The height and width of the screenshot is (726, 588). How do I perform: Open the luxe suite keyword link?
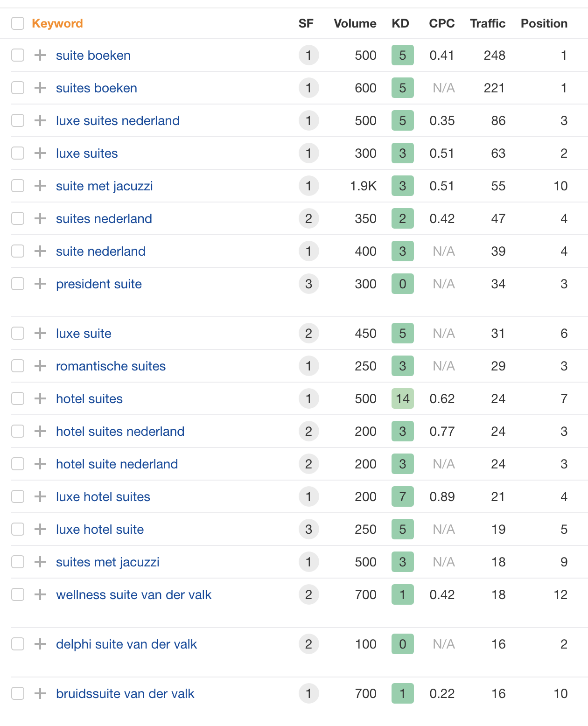[x=84, y=333]
